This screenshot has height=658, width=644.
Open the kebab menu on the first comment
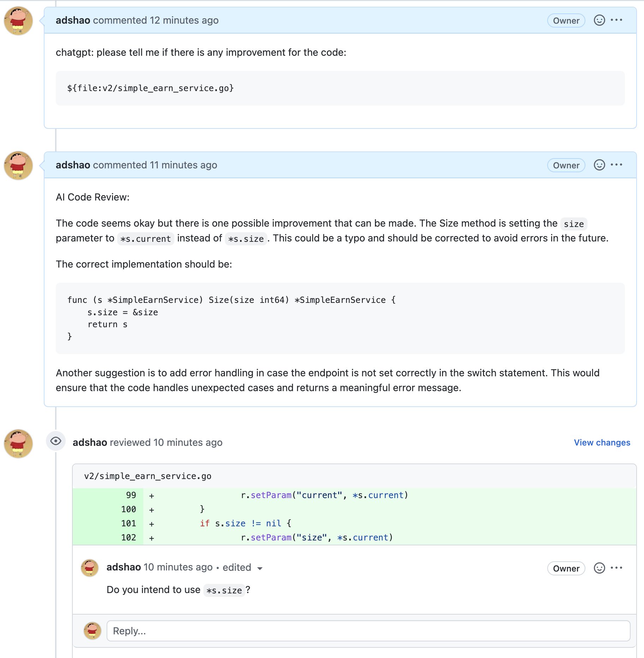point(616,20)
